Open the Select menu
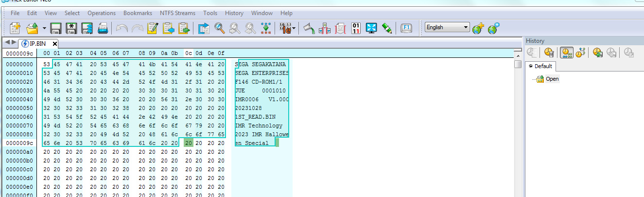Image resolution: width=644 pixels, height=197 pixels. point(72,13)
